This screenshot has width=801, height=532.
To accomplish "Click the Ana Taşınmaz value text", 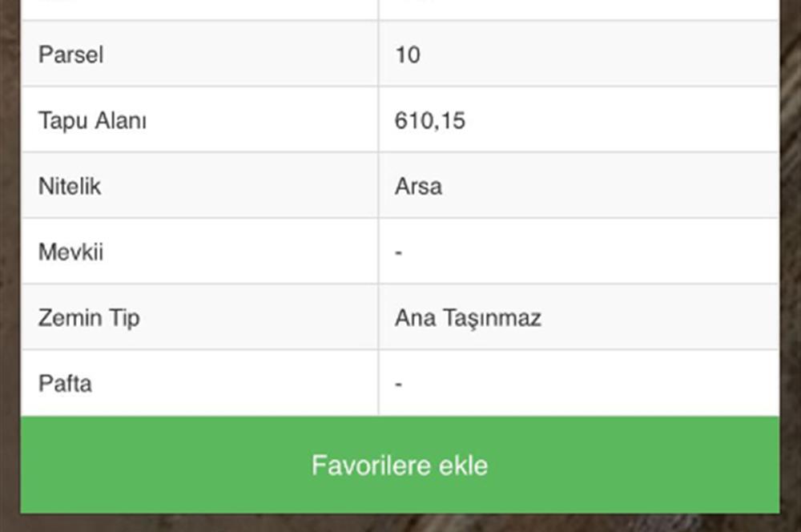I will pyautogui.click(x=468, y=318).
